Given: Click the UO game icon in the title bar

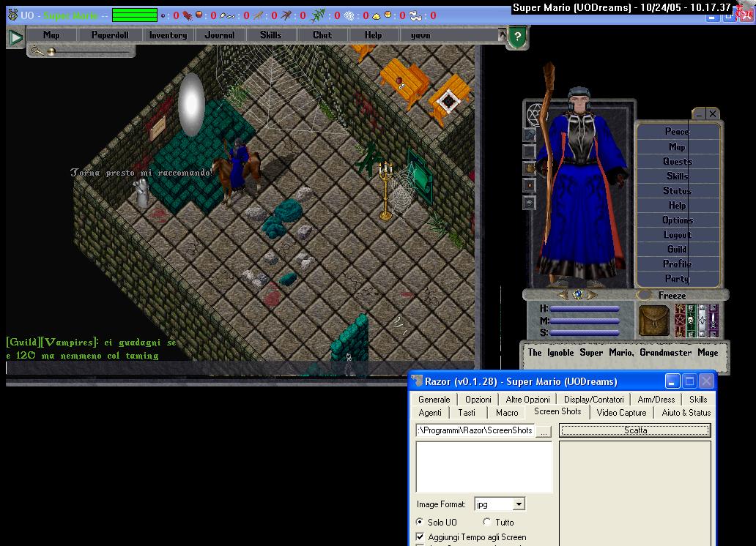Looking at the screenshot, I should click(13, 15).
